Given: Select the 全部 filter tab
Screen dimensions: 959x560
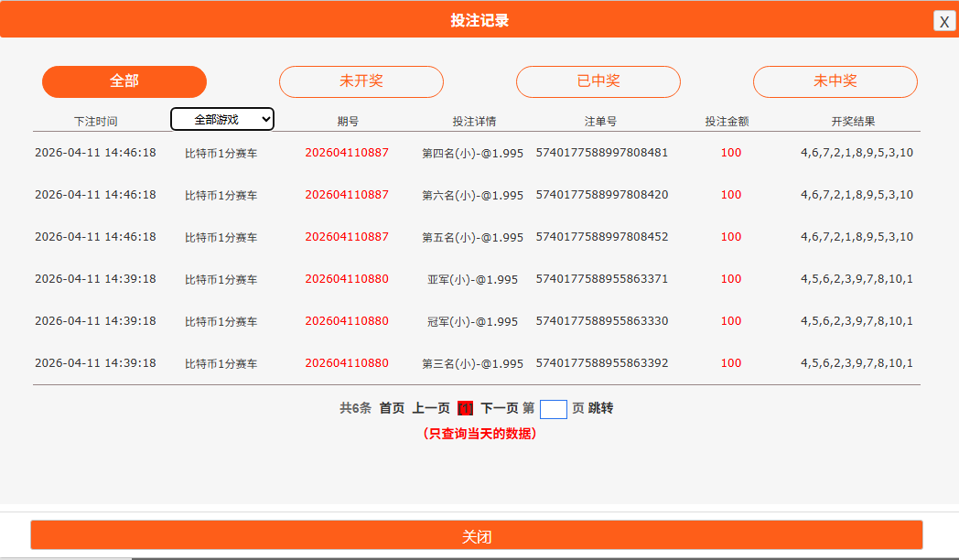Looking at the screenshot, I should point(124,81).
